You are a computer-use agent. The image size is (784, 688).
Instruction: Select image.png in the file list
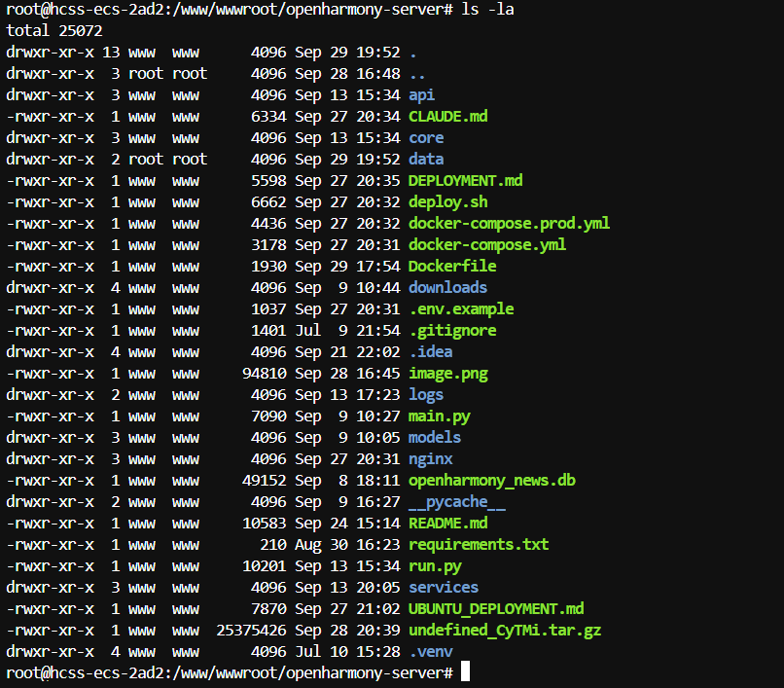[447, 373]
